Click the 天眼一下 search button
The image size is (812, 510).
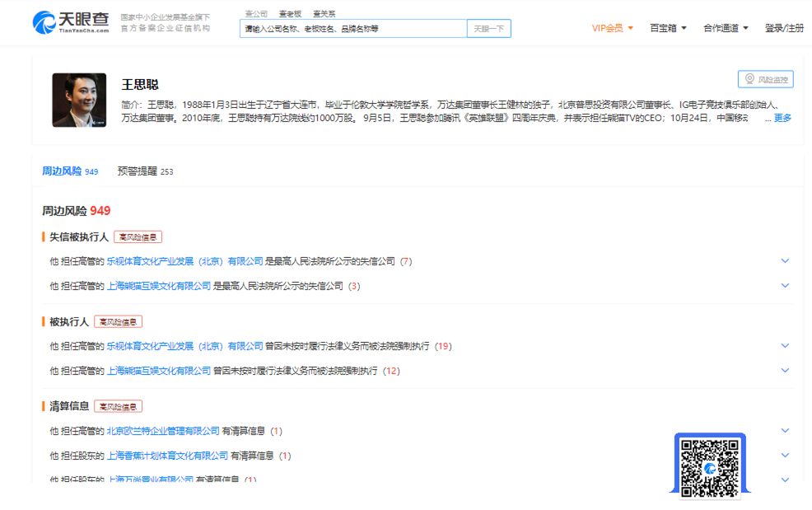pos(488,27)
